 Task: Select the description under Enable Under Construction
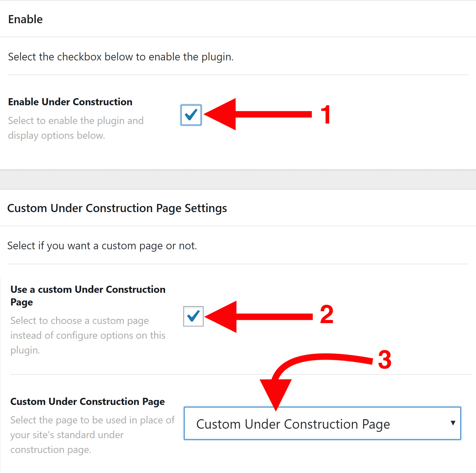point(76,128)
